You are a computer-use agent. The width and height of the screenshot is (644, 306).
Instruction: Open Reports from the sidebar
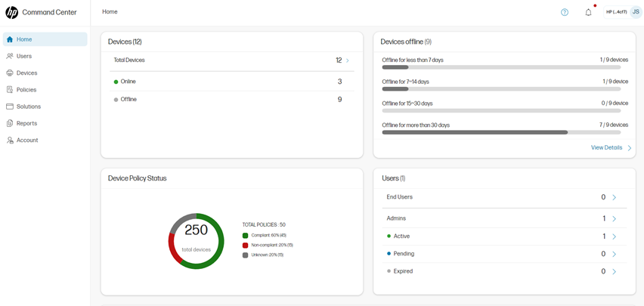tap(26, 123)
